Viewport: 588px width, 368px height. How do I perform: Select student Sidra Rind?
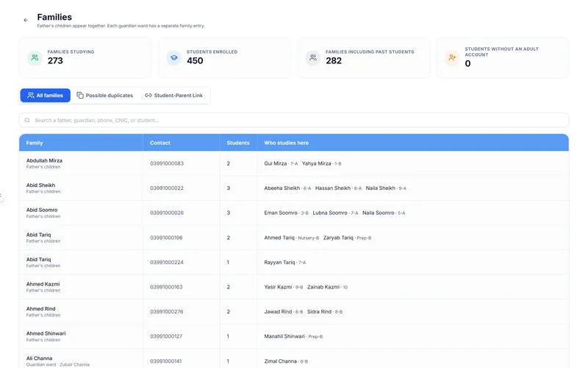click(319, 311)
